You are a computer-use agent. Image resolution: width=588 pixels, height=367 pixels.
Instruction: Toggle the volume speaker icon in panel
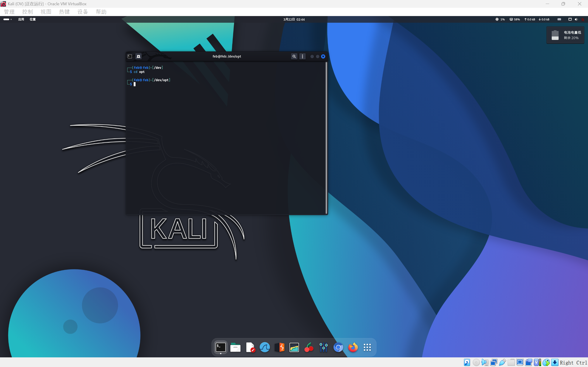click(576, 19)
